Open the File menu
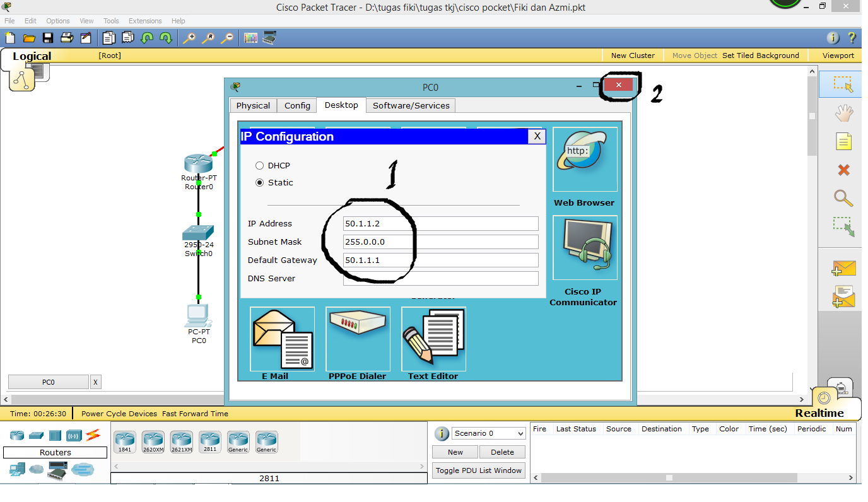Screen dimensions: 868x502 pyautogui.click(x=9, y=21)
